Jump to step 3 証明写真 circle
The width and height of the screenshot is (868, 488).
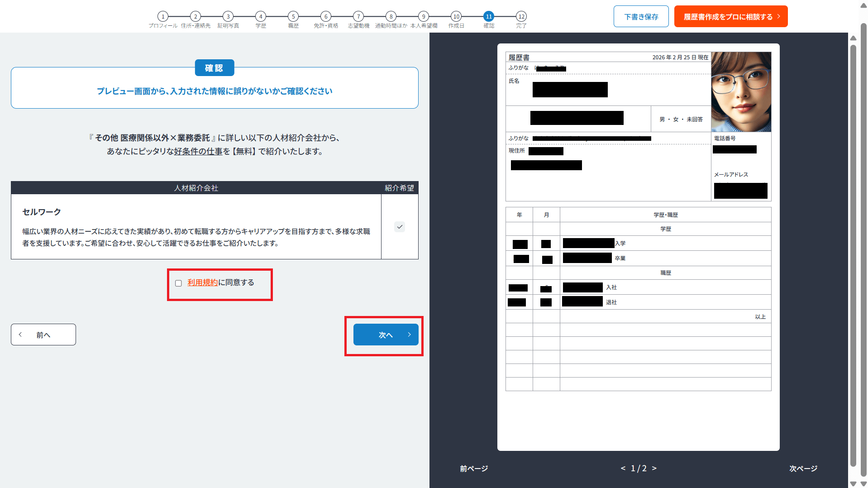click(x=228, y=17)
